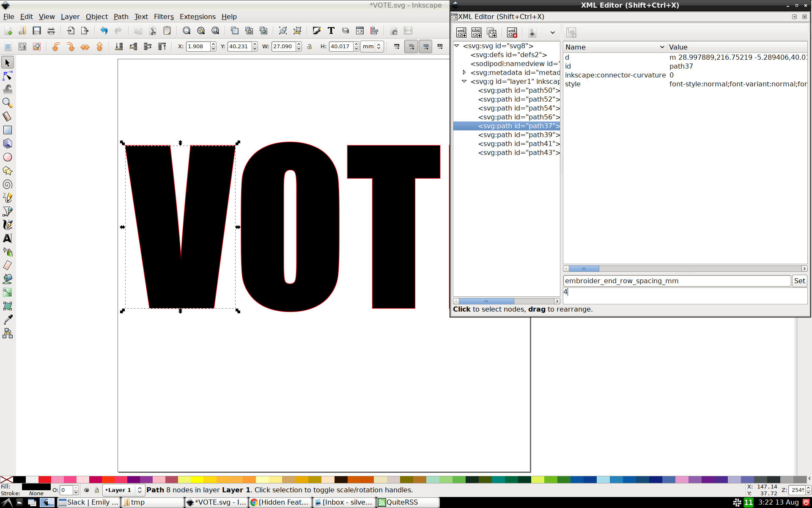
Task: Click the Set attribute button
Action: click(799, 281)
